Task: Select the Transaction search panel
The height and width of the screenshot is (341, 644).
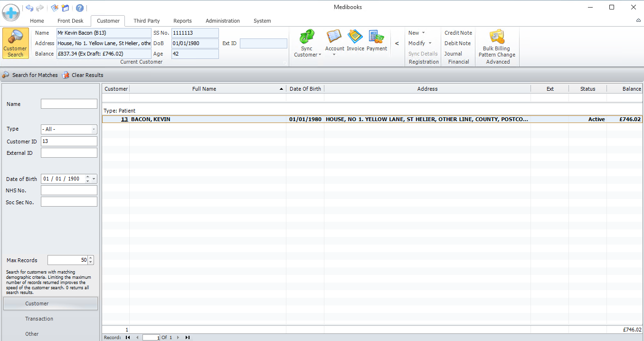Action: [39, 319]
